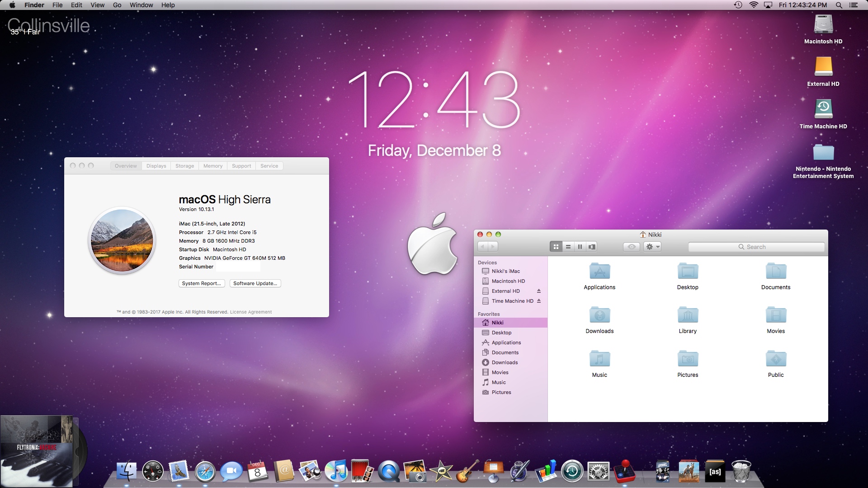Viewport: 868px width, 488px height.
Task: Go back in Finder window
Action: point(482,247)
